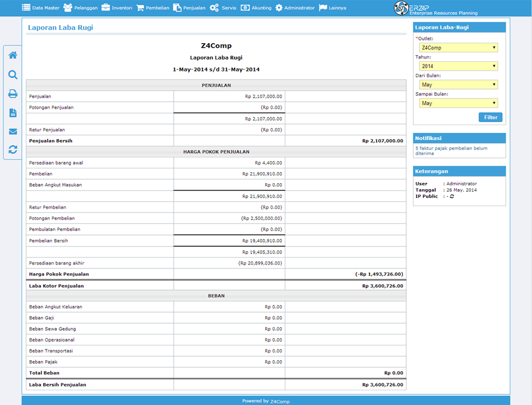Open the Dari Bulan month dropdown
Viewport: 532px width, 405px height.
[x=458, y=85]
